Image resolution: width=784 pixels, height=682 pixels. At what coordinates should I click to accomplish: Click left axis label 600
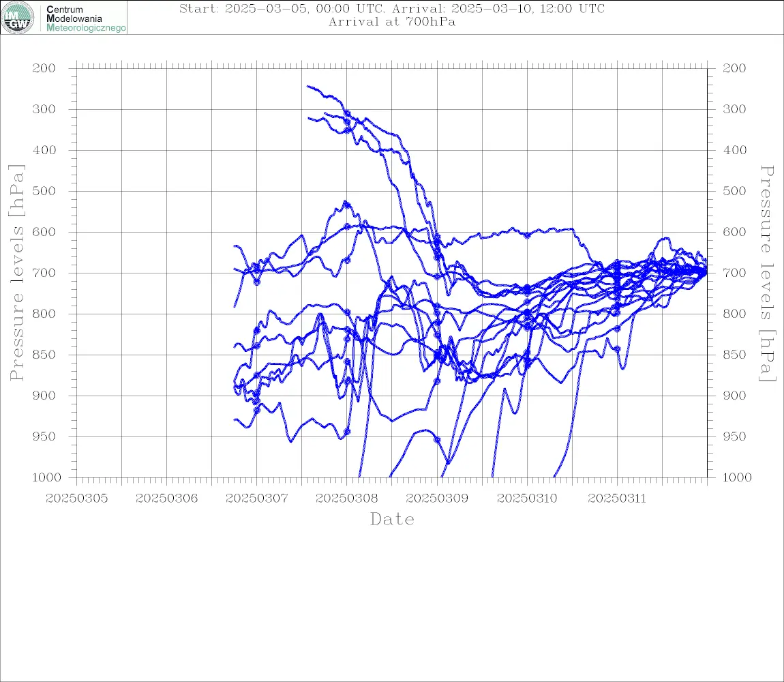pyautogui.click(x=44, y=232)
